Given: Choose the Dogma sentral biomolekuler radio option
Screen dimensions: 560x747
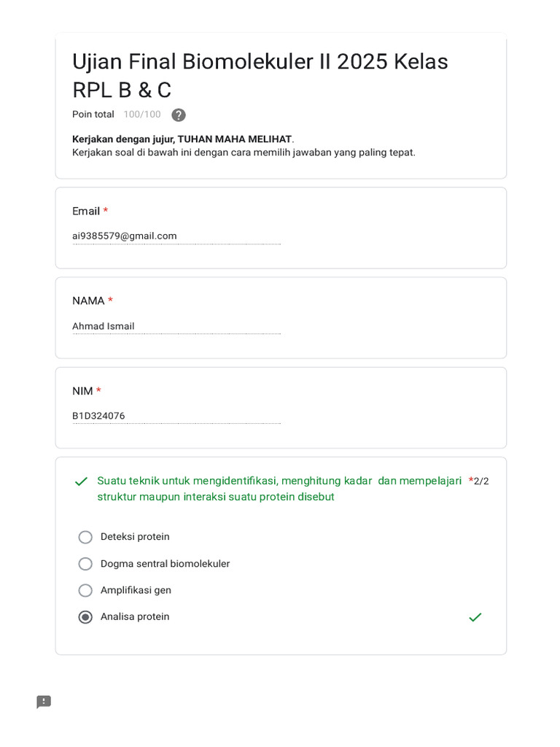Looking at the screenshot, I should click(85, 564).
